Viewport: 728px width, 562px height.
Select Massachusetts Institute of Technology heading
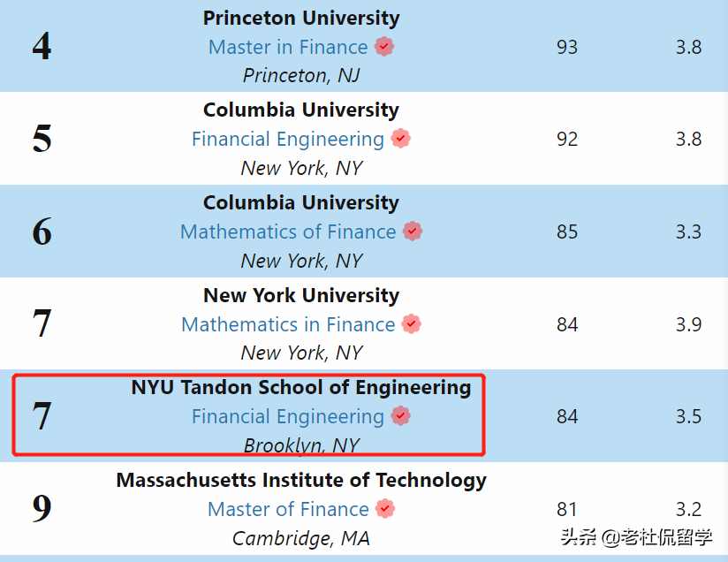[x=301, y=481]
